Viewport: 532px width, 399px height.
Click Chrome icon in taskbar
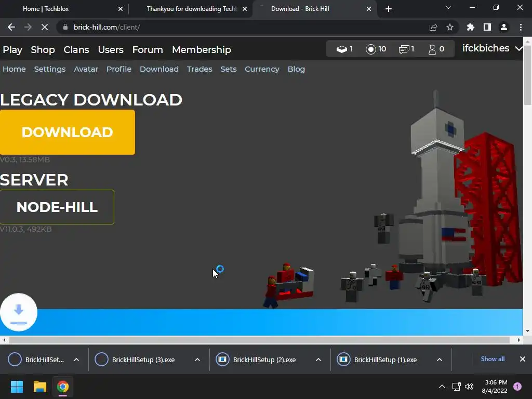coord(63,387)
